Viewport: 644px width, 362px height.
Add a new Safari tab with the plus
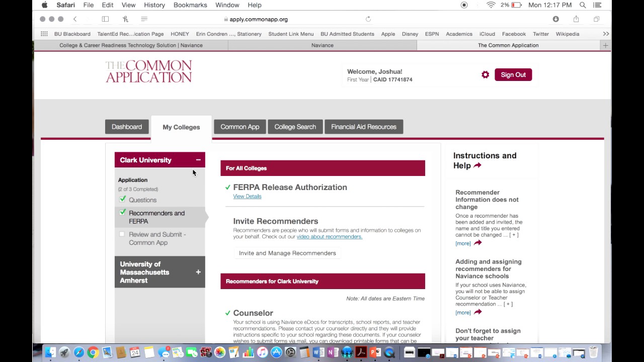(605, 45)
